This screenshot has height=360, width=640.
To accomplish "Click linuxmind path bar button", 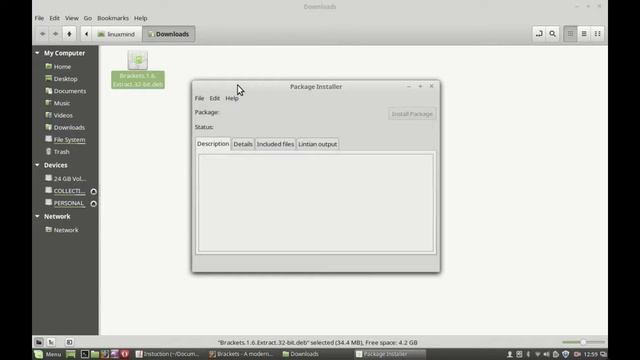I will [x=116, y=34].
